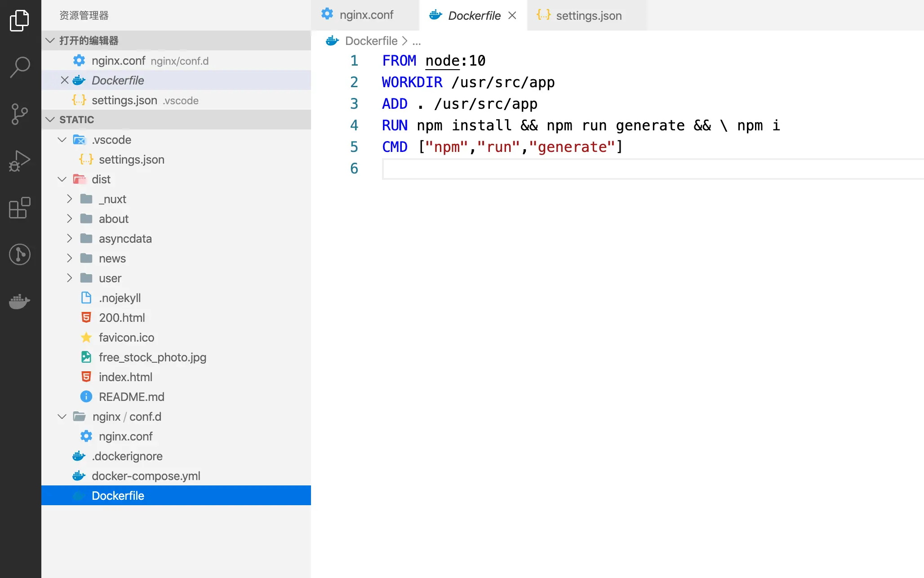The height and width of the screenshot is (578, 924).
Task: Open index.html in dist folder
Action: coord(125,377)
